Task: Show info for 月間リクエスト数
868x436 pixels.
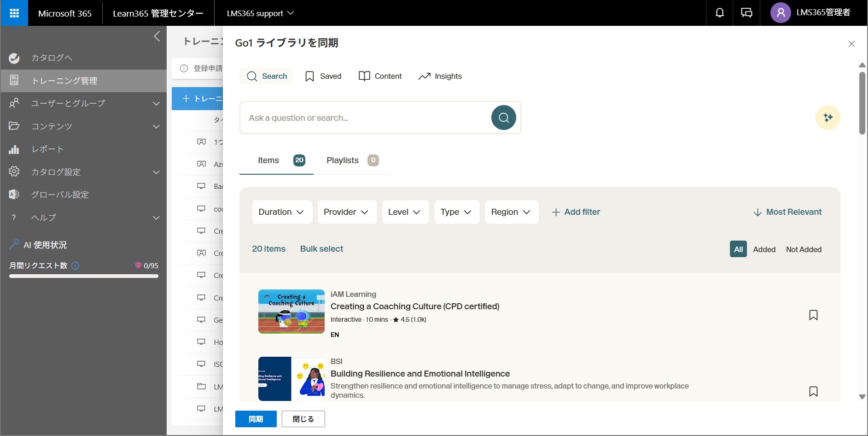Action: (x=76, y=265)
